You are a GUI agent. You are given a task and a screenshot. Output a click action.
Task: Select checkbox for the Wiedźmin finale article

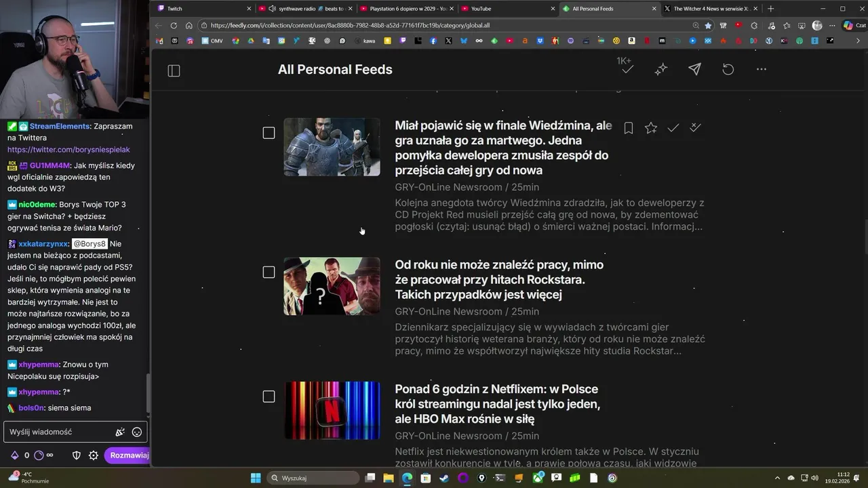[269, 133]
